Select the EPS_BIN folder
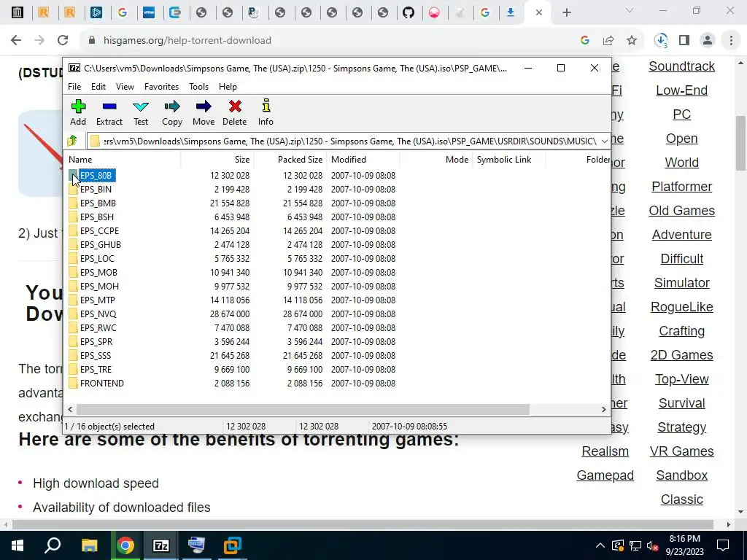The height and width of the screenshot is (560, 747). tap(96, 189)
